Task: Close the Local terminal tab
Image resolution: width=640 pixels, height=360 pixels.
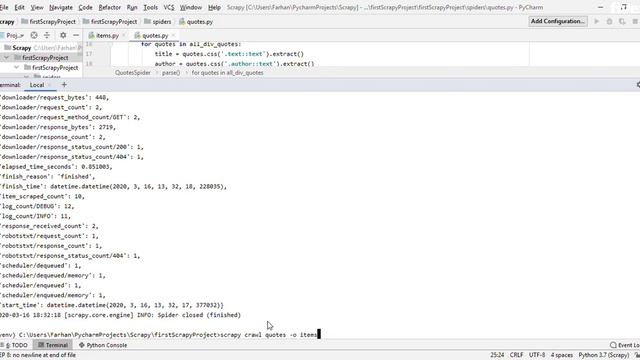Action: pos(50,85)
